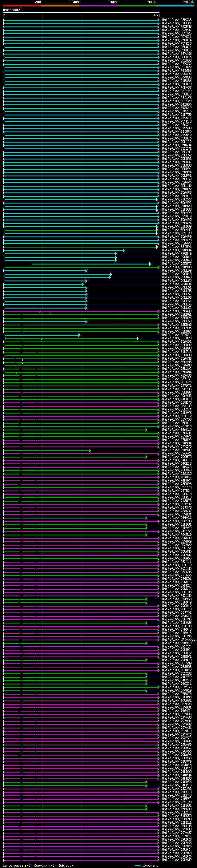Open hit UniRef100_B1WA65 label
The image size is (197, 868).
point(177,559)
